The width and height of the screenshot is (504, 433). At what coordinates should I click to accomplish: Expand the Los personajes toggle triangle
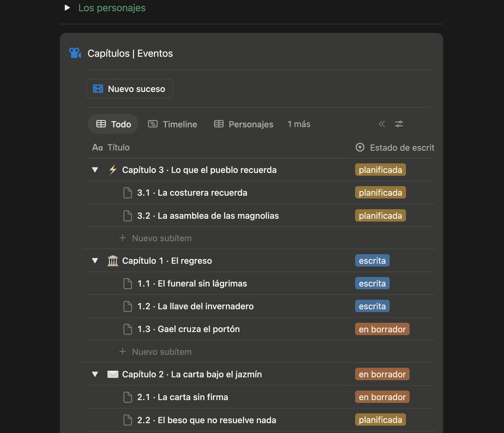[x=67, y=8]
